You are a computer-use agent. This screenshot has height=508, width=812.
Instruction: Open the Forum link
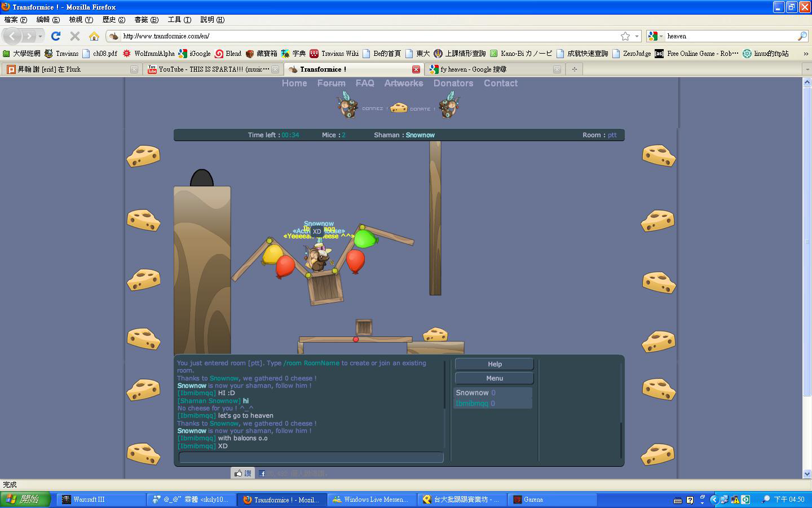[x=332, y=83]
